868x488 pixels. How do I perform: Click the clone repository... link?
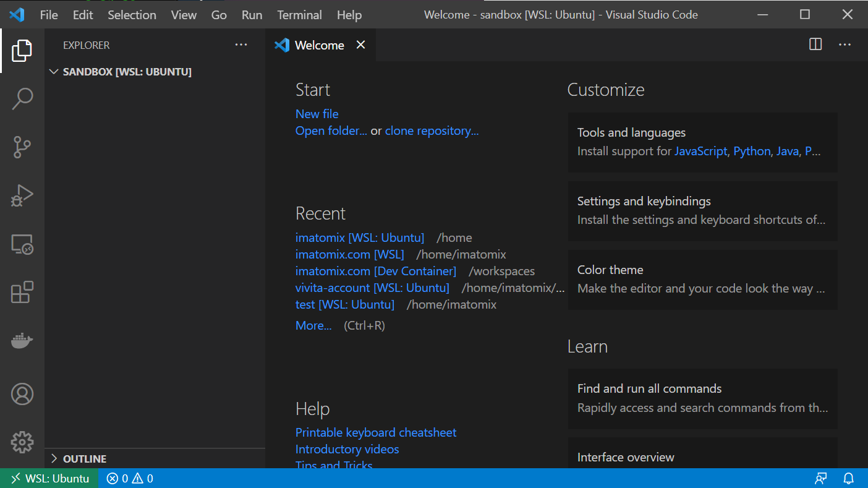pos(432,131)
